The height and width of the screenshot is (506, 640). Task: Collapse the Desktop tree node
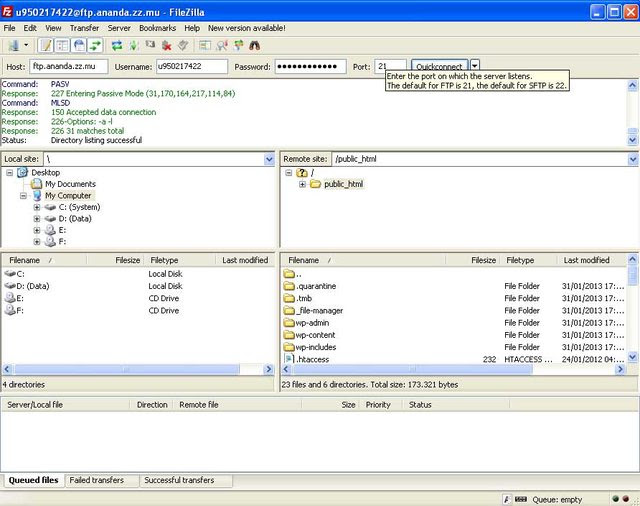10,173
